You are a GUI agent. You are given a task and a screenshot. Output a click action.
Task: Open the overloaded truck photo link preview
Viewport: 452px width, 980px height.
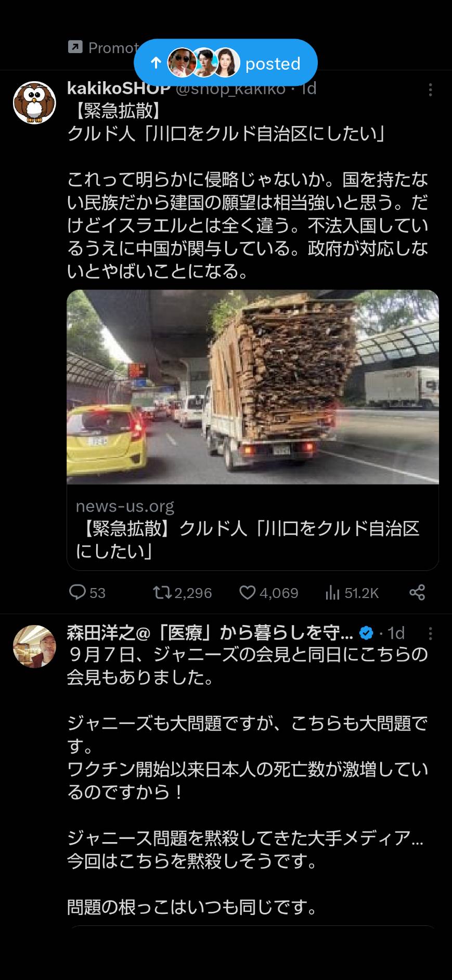pyautogui.click(x=253, y=387)
